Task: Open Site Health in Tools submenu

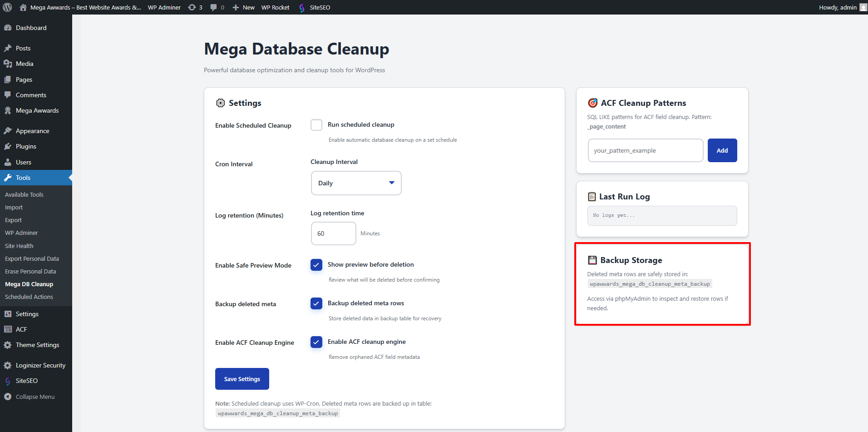Action: click(19, 246)
